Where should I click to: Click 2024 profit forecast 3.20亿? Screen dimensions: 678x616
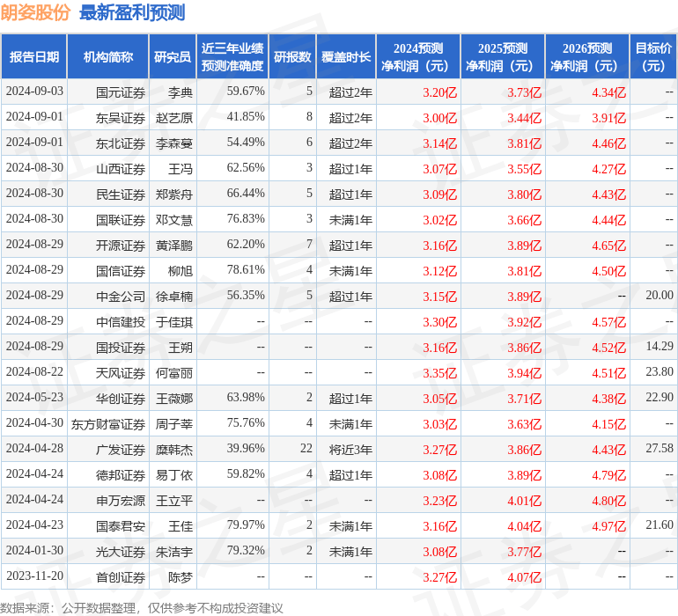click(439, 92)
